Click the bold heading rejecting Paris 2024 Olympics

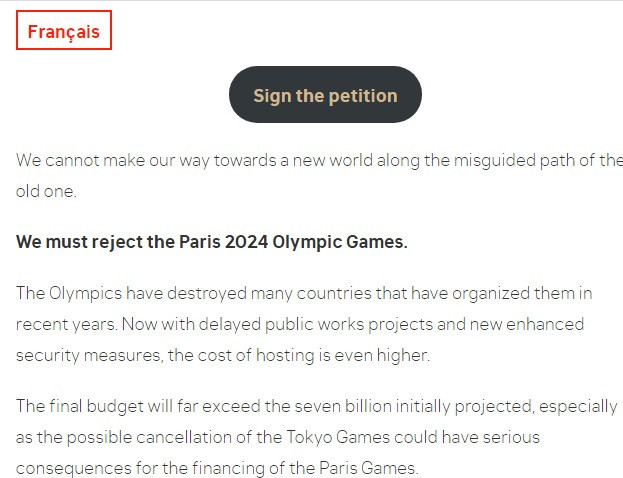[x=212, y=242]
